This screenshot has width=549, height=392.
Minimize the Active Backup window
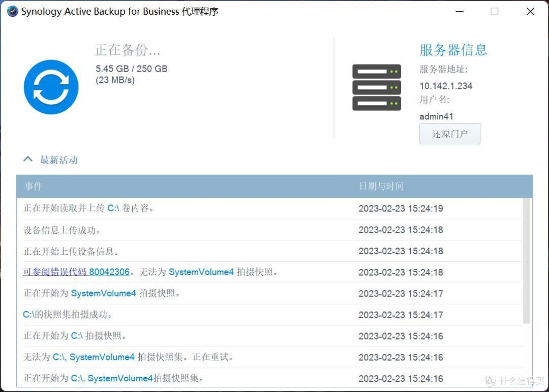[x=460, y=12]
